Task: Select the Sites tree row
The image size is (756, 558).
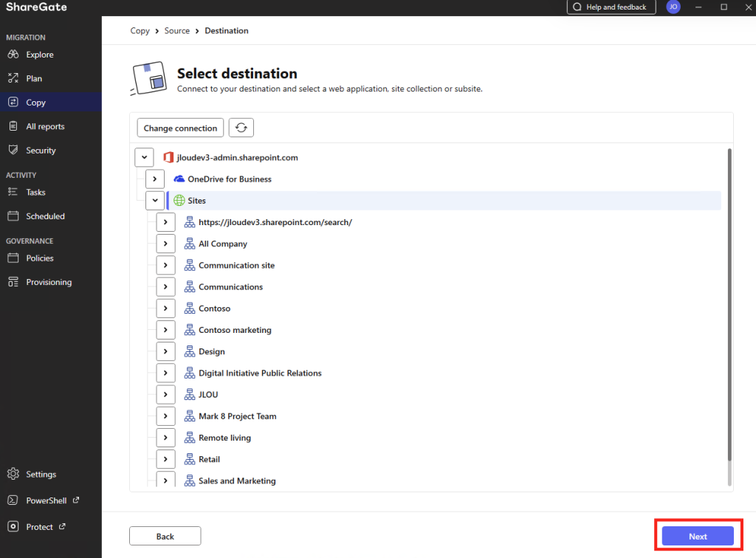Action: [444, 201]
